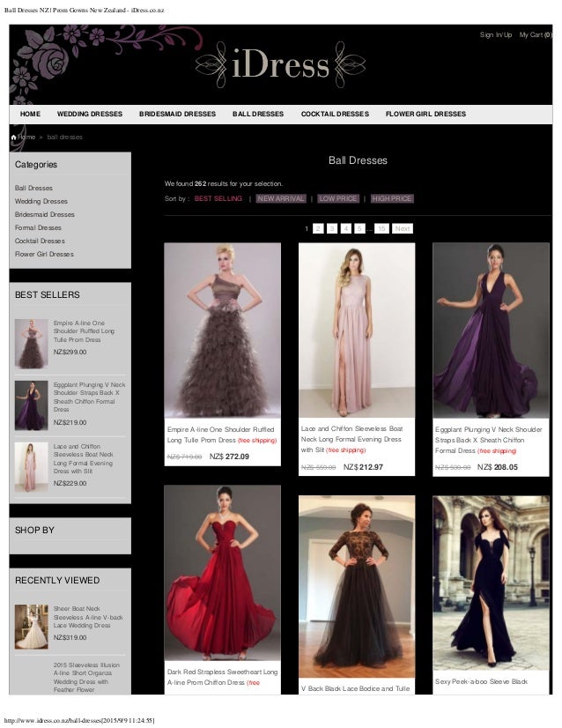Go to HOME menu item
Image resolution: width=562 pixels, height=728 pixels.
click(30, 114)
